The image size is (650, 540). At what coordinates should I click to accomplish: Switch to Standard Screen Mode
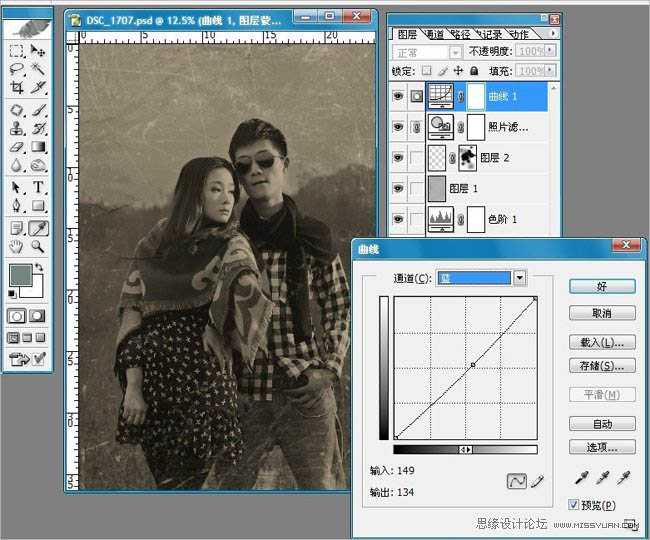(13, 338)
